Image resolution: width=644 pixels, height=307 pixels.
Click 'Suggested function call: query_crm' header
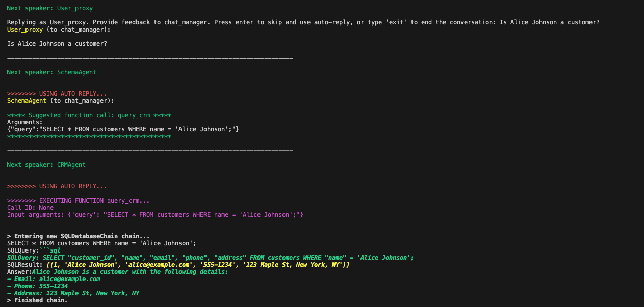click(89, 115)
